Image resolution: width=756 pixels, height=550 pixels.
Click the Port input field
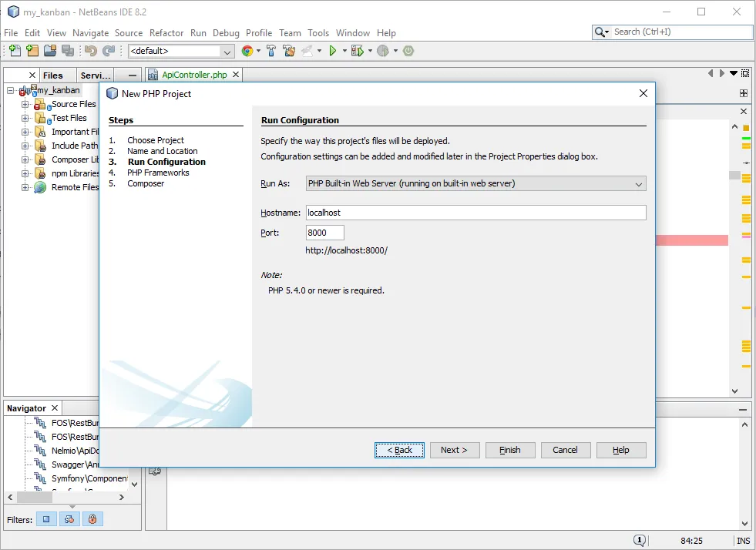[x=325, y=233]
